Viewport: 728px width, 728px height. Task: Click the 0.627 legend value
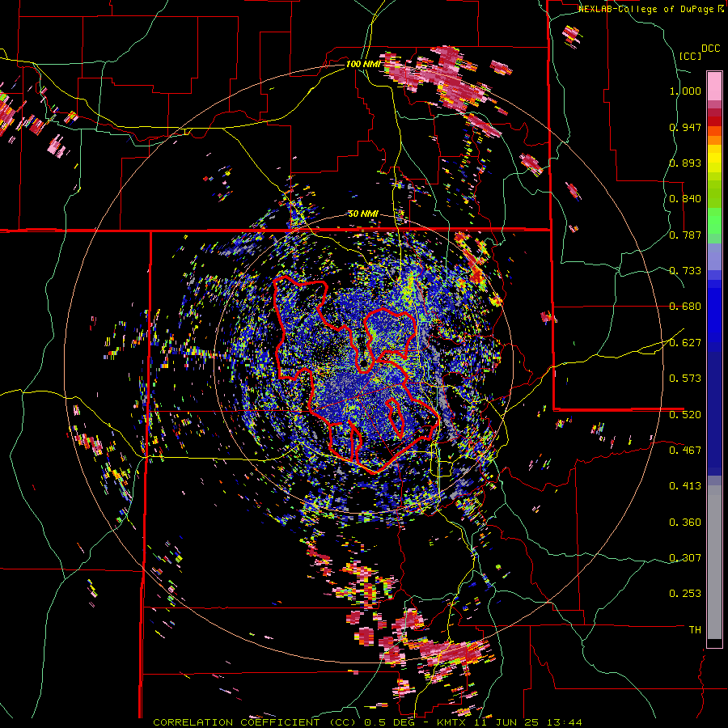(x=685, y=343)
